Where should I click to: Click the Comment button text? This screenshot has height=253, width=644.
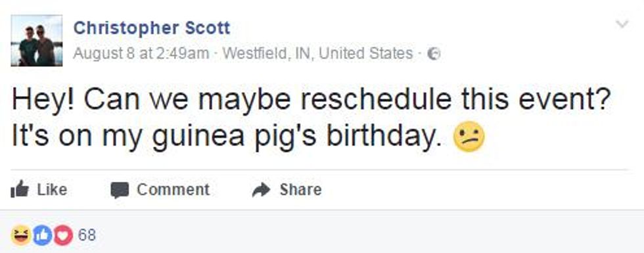[173, 190]
